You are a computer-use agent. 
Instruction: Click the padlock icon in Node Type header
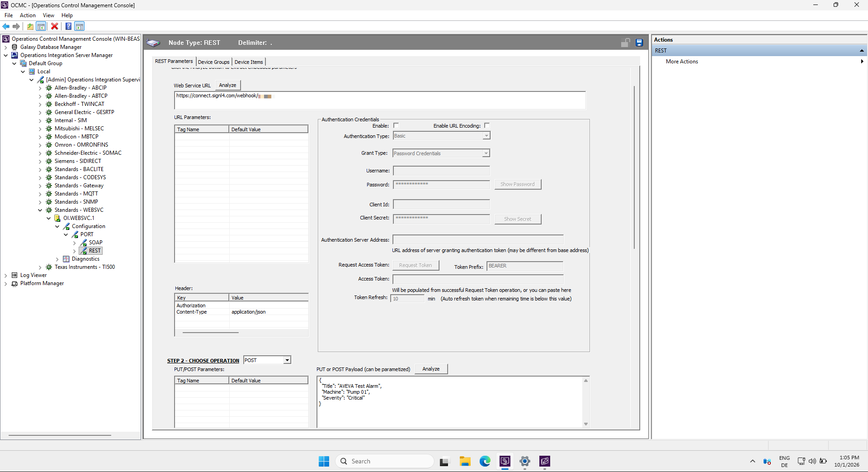click(626, 43)
